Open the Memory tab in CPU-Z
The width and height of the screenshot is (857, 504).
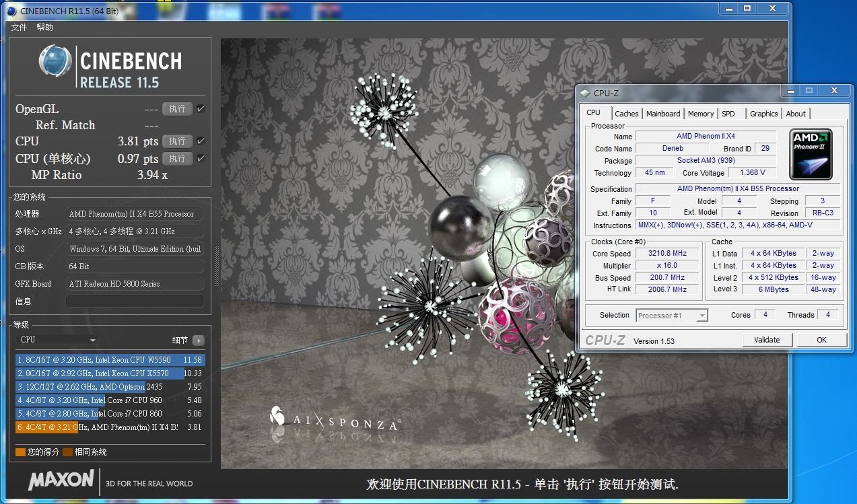click(701, 114)
